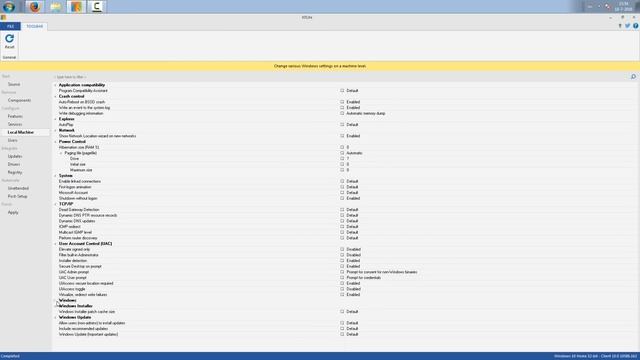Go to Source page in sidebar

click(x=14, y=84)
